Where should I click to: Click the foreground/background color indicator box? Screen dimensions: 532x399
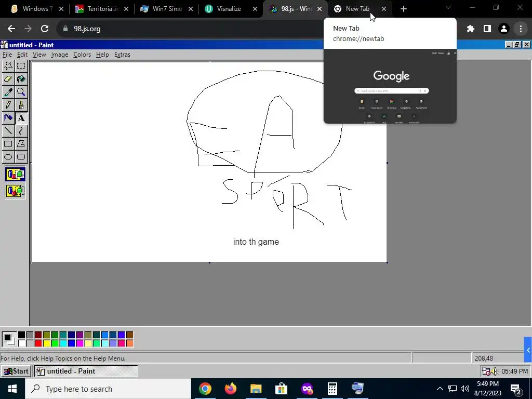pyautogui.click(x=8, y=339)
